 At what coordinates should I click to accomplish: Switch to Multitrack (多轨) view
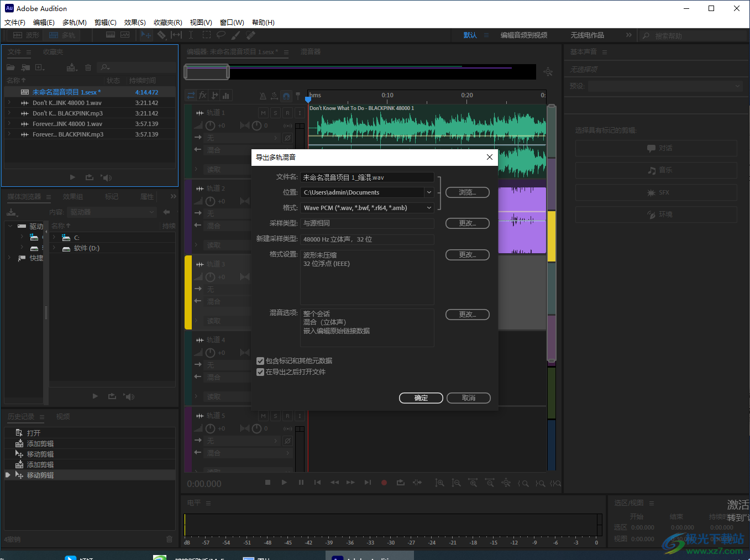point(62,35)
